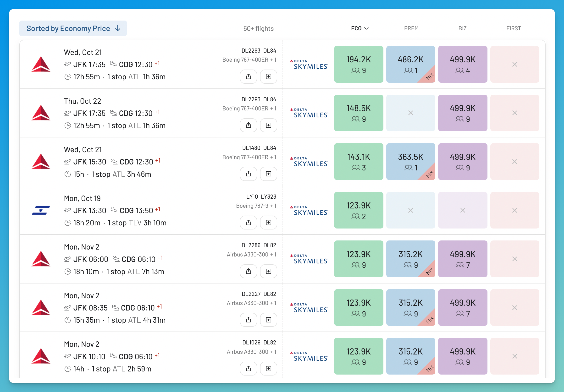The width and height of the screenshot is (564, 392).
Task: Expand details for DL2227 flight
Action: click(269, 320)
